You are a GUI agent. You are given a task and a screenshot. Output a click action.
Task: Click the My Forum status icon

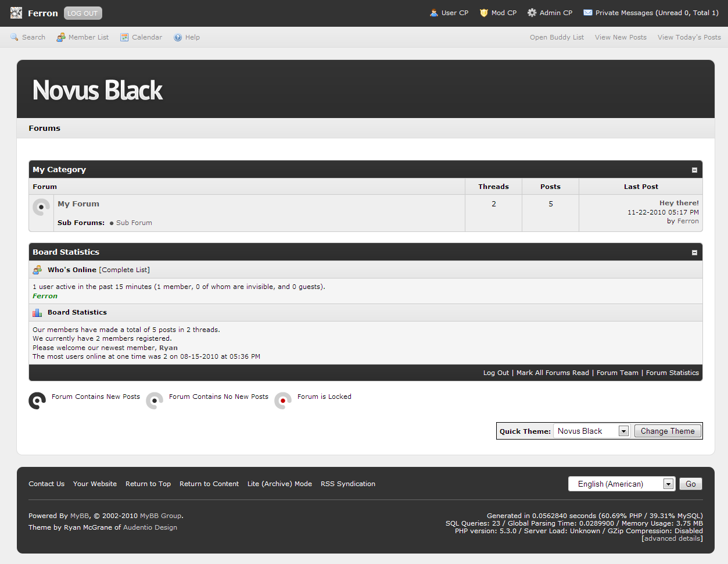41,207
